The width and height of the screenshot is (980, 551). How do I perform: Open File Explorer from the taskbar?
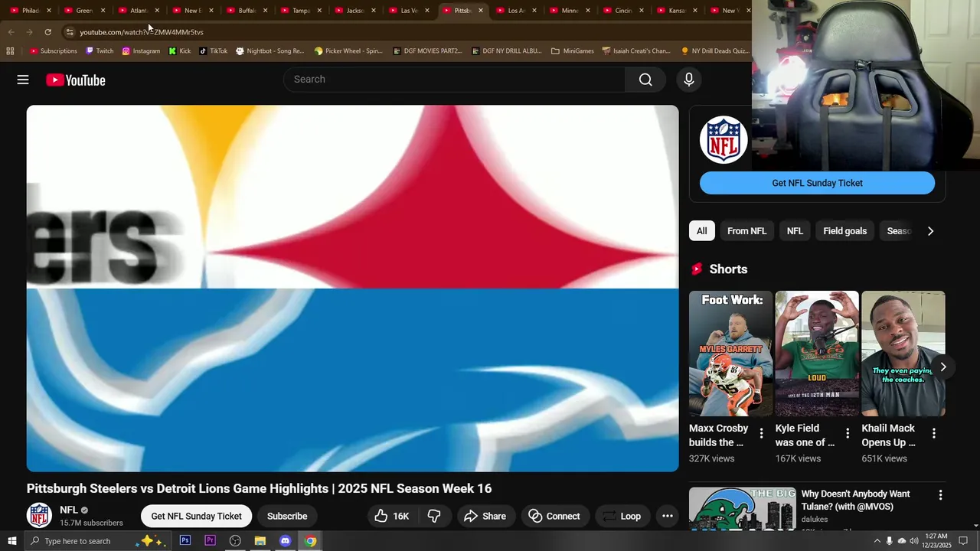(x=260, y=540)
